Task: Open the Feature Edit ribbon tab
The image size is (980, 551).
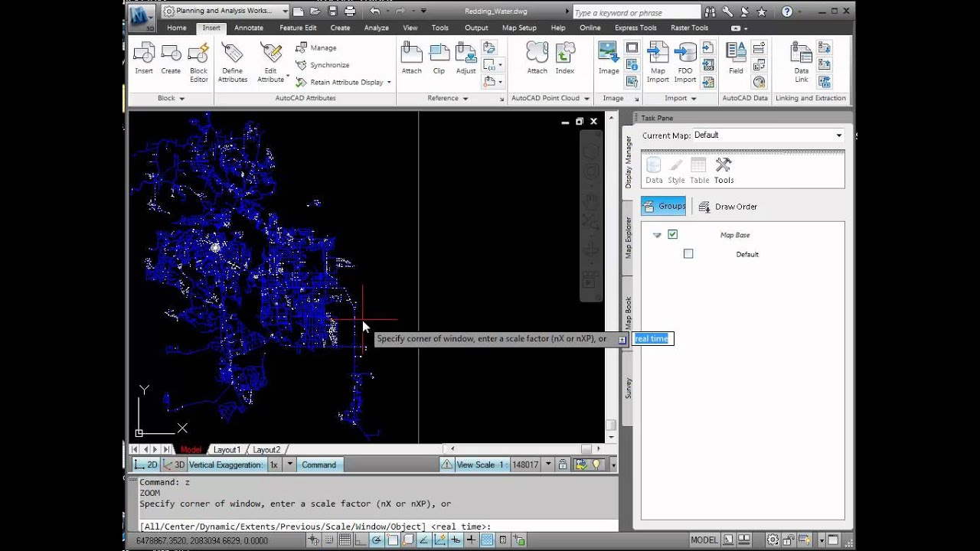Action: tap(298, 28)
